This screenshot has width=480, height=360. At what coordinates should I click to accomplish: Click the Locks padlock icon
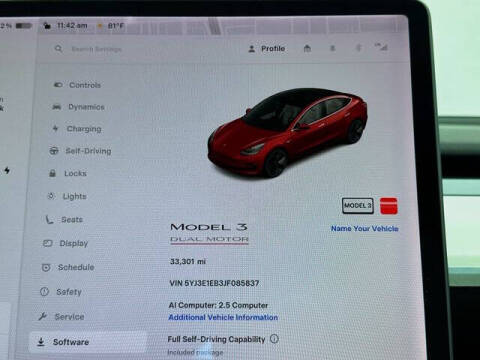tap(52, 173)
